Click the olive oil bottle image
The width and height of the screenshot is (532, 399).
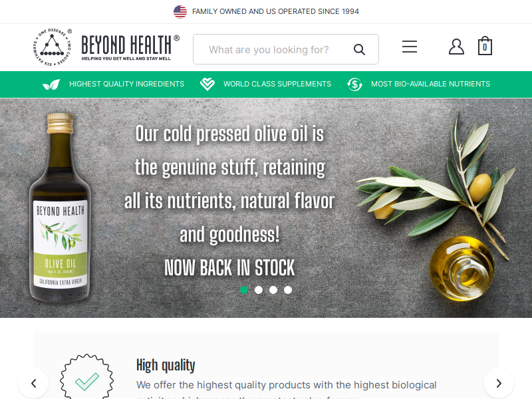[61, 207]
